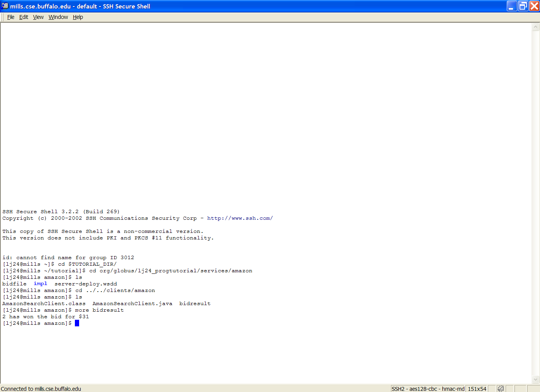Open the SSH Secure Shell title bar icon

(x=5, y=6)
